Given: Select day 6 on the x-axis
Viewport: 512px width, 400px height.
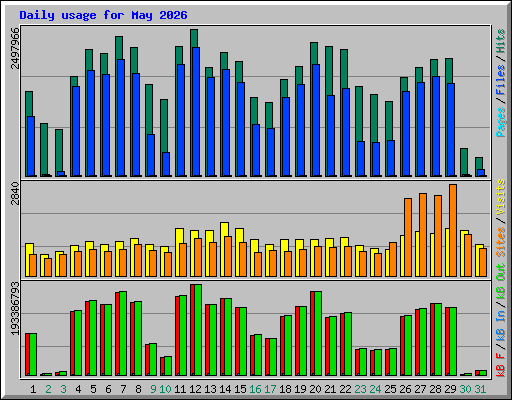Looking at the screenshot, I should click(x=108, y=389).
